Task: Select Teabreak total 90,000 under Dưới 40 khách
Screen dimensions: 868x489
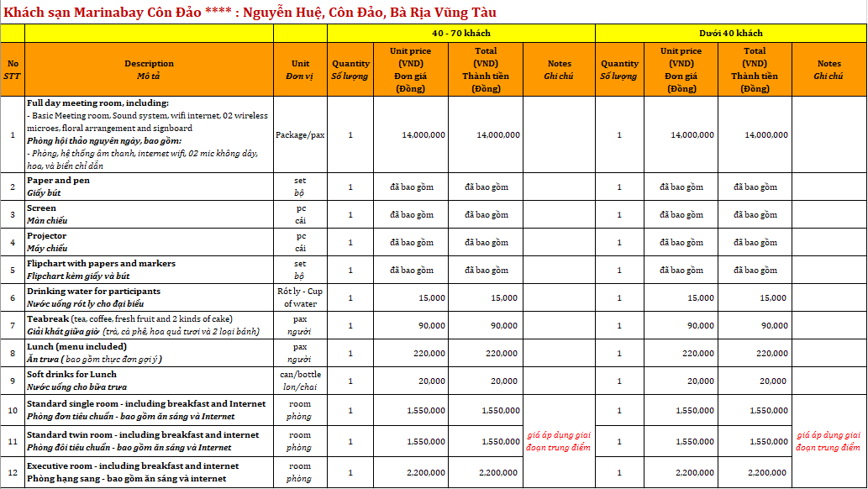Action: click(755, 325)
